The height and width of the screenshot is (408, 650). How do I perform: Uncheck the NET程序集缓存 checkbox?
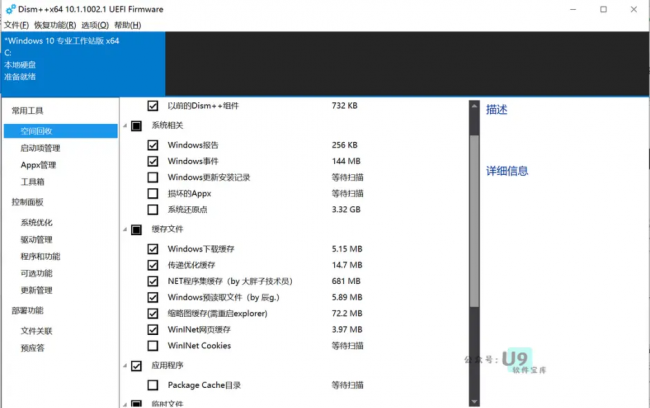pyautogui.click(x=153, y=281)
